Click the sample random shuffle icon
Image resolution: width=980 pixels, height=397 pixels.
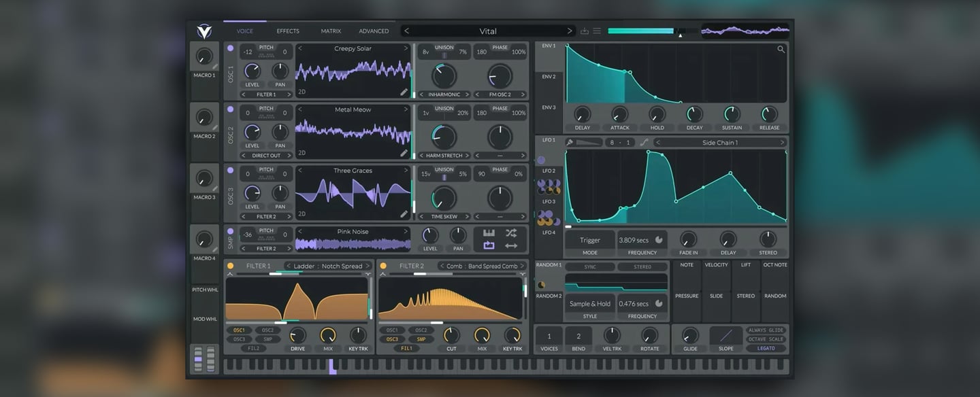(510, 233)
